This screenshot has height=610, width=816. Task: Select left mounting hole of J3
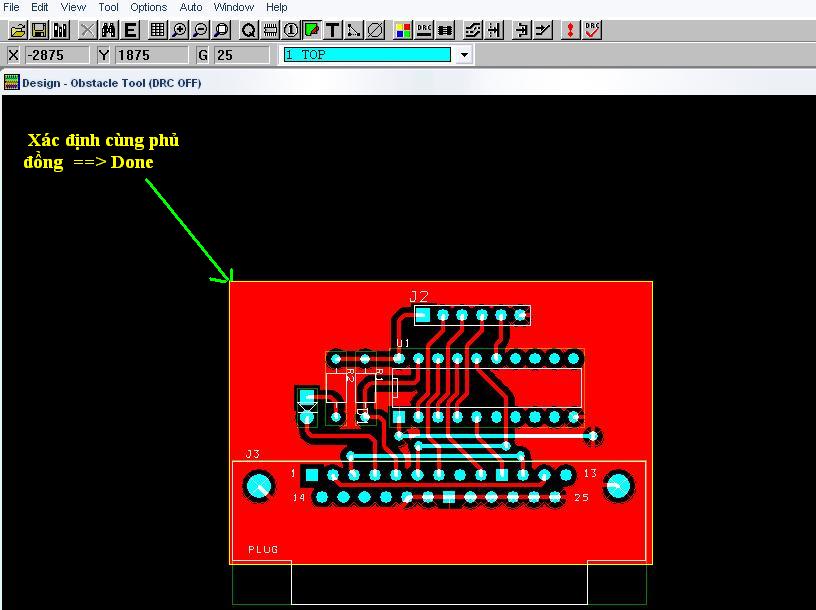259,486
